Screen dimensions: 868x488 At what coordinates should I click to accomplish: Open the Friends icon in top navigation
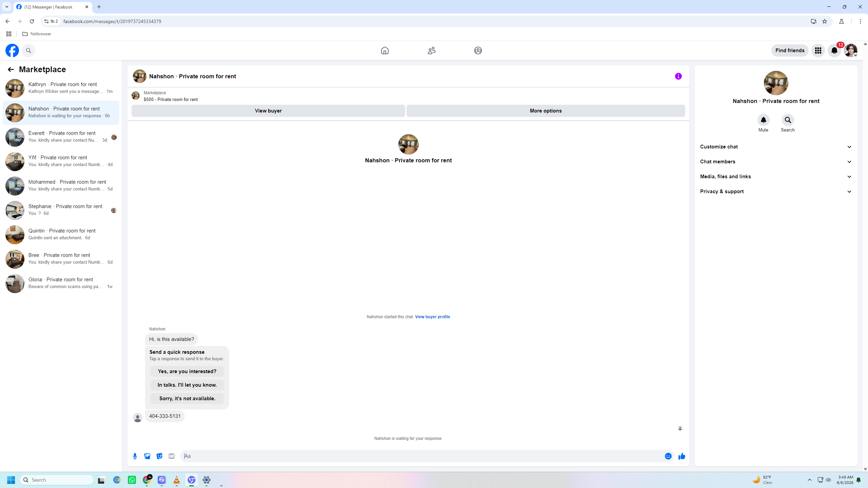coord(431,50)
